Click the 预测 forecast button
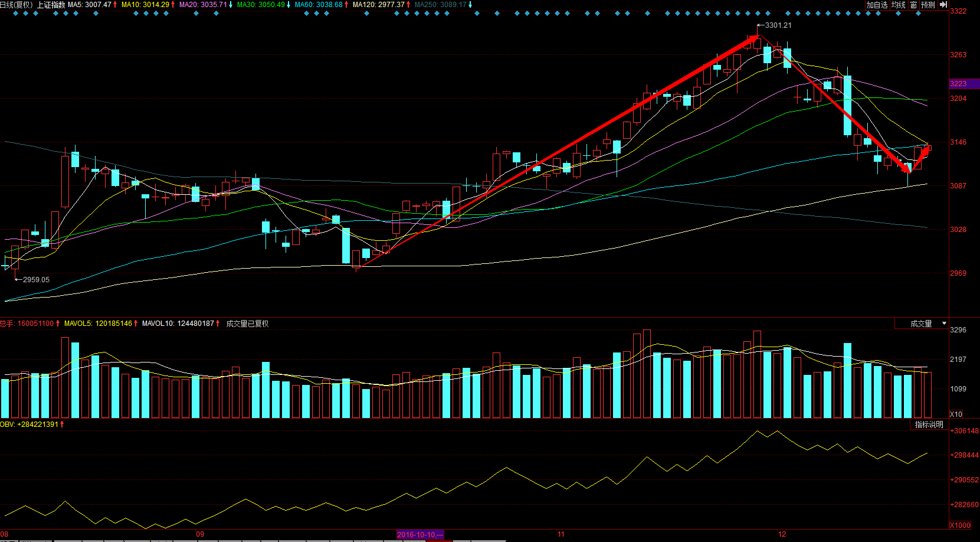Image resolution: width=980 pixels, height=542 pixels. (928, 5)
